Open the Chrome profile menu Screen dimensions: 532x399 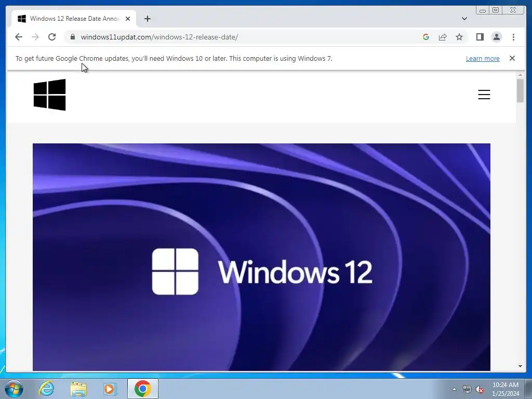[496, 37]
